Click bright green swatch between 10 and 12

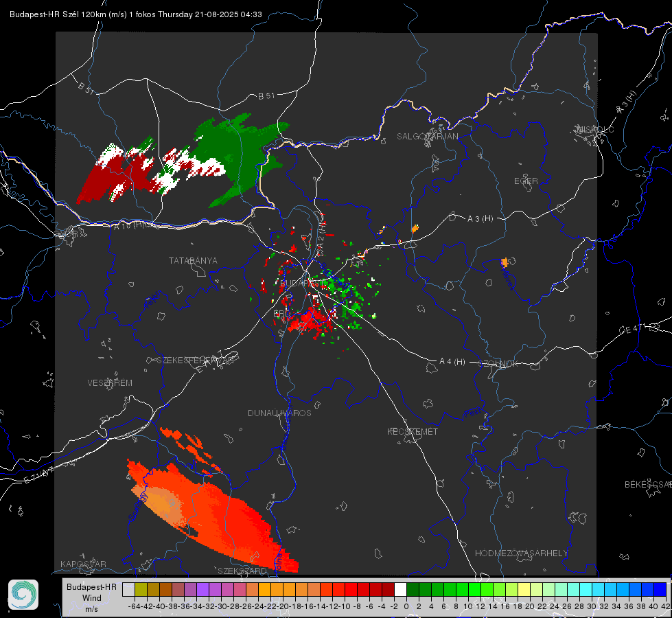tap(474, 590)
